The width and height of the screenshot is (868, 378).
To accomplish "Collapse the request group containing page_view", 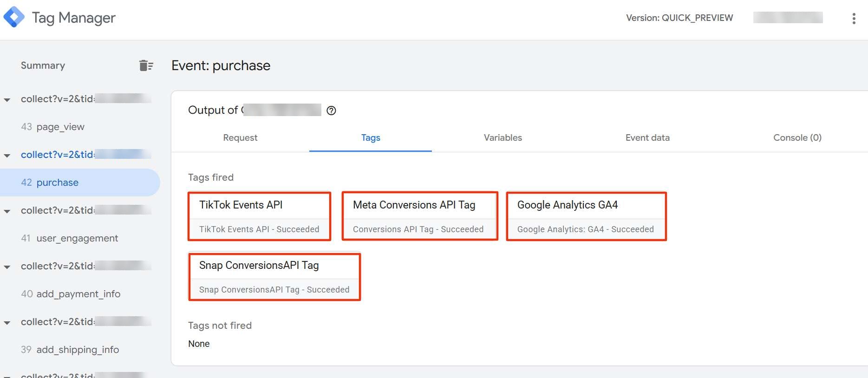I will (7, 99).
